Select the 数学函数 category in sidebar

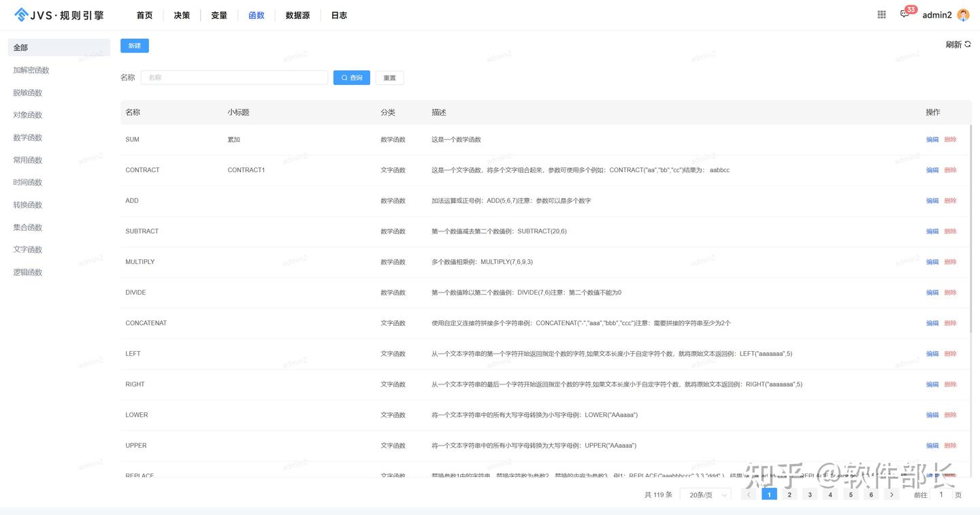[27, 137]
